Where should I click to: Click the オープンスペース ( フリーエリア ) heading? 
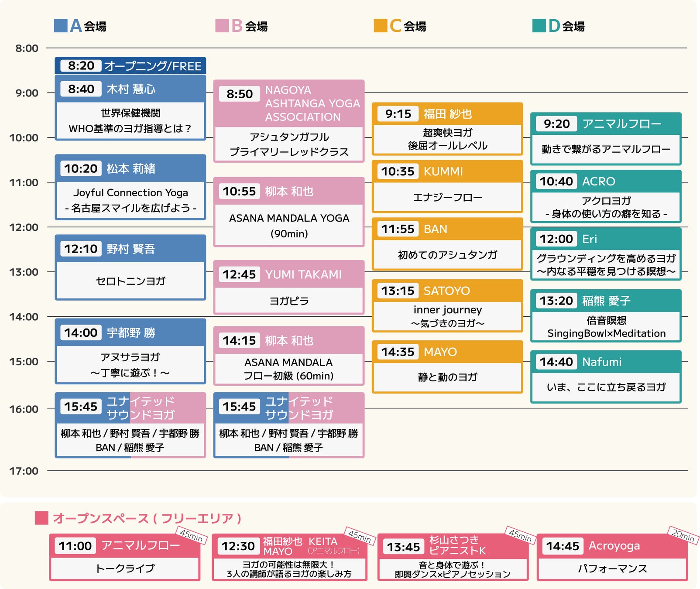pyautogui.click(x=147, y=518)
